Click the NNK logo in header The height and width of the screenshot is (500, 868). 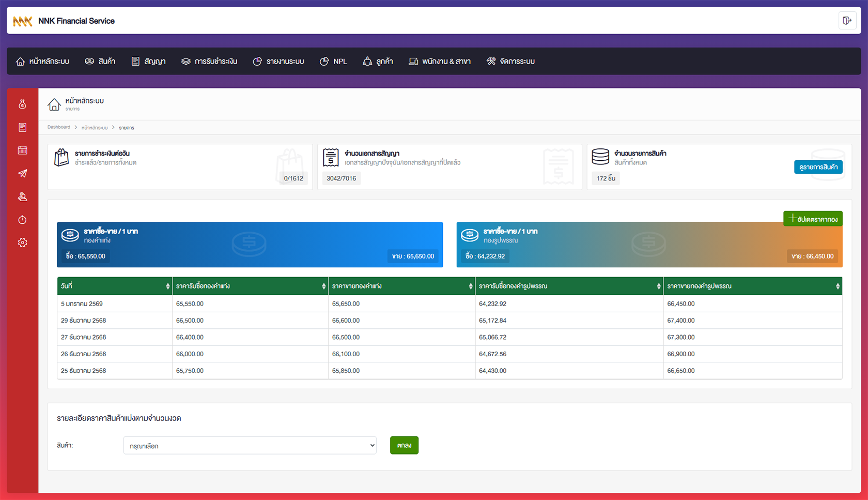23,21
